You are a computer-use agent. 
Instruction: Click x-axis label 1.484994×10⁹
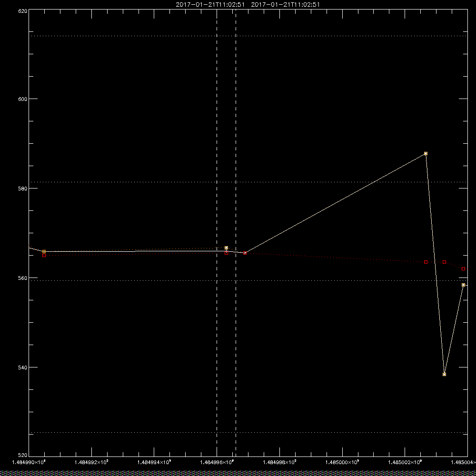tap(154, 462)
